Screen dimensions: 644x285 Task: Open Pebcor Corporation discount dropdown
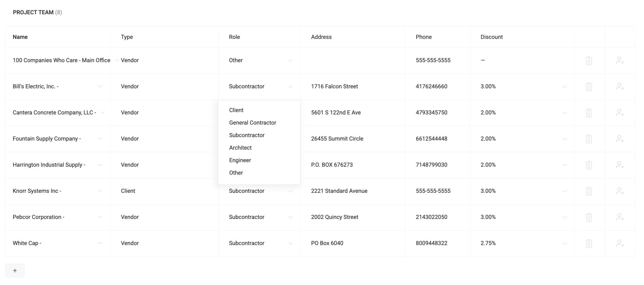[565, 218]
